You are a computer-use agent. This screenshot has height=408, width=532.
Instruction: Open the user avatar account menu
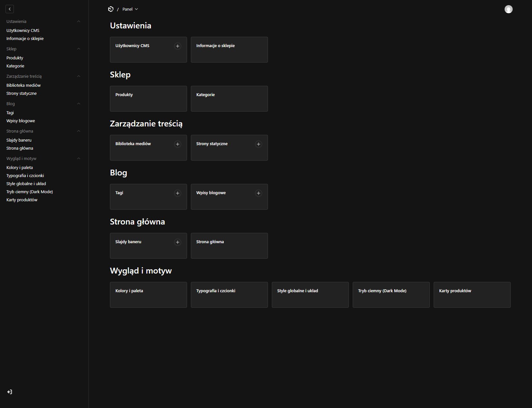click(x=508, y=9)
